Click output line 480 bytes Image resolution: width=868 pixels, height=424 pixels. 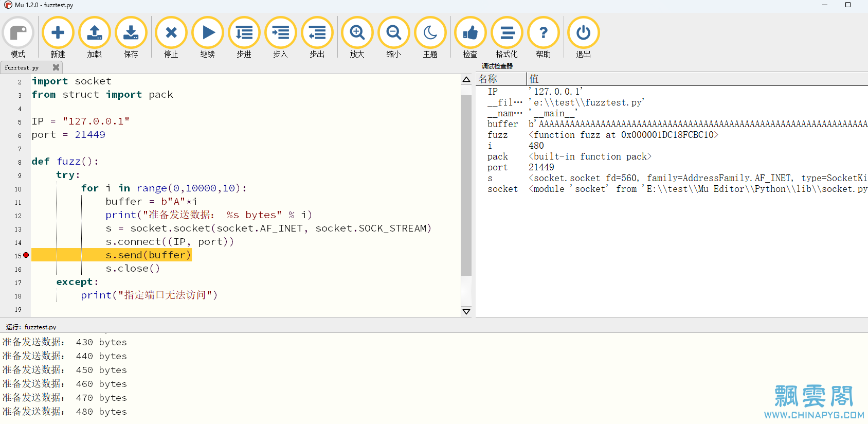pyautogui.click(x=65, y=412)
